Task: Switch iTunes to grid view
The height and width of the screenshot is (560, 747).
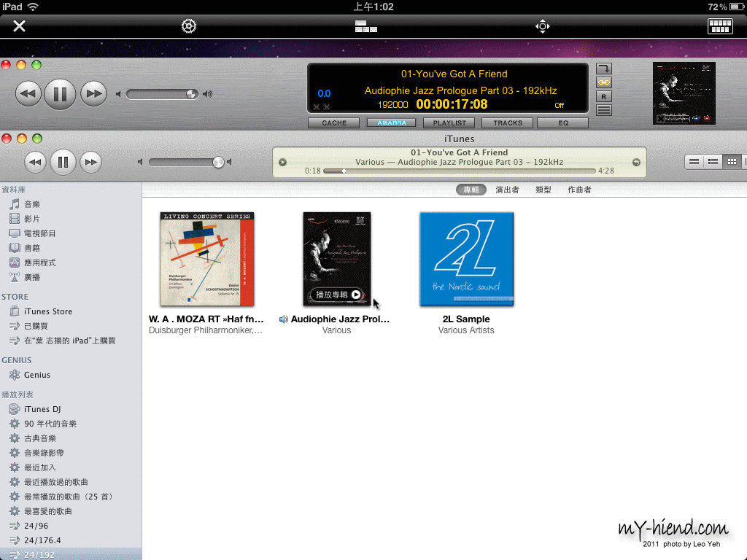Action: pyautogui.click(x=732, y=161)
